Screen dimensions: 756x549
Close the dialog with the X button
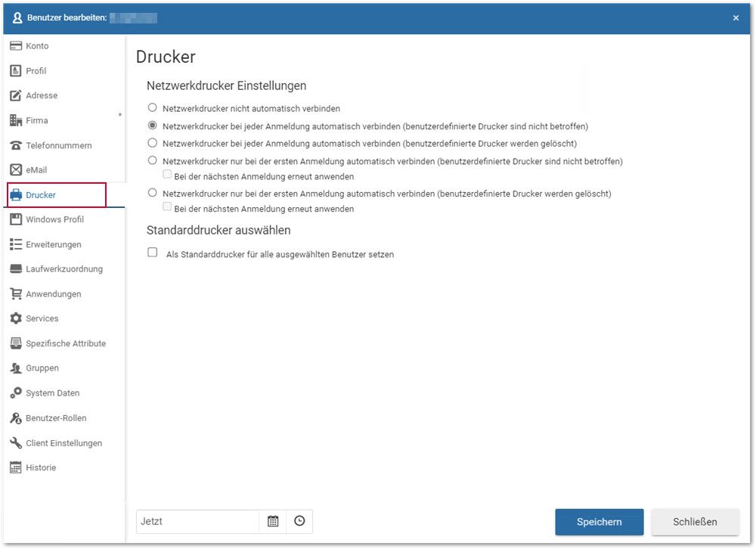click(736, 18)
